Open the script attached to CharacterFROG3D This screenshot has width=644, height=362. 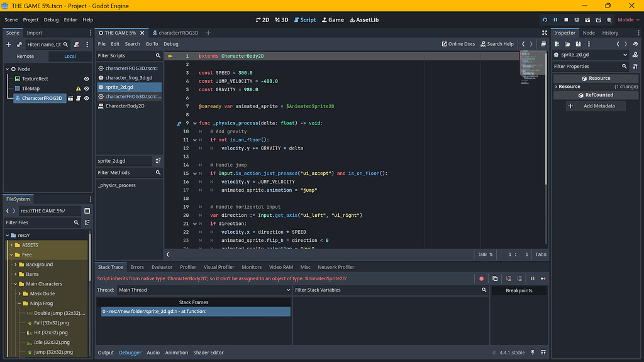(78, 99)
